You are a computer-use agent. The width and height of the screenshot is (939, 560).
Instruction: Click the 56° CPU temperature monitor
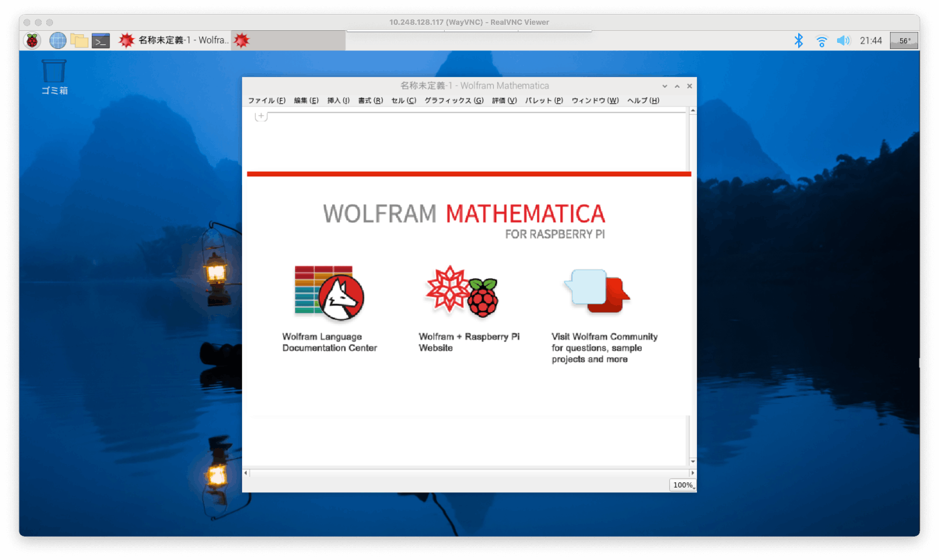[904, 41]
